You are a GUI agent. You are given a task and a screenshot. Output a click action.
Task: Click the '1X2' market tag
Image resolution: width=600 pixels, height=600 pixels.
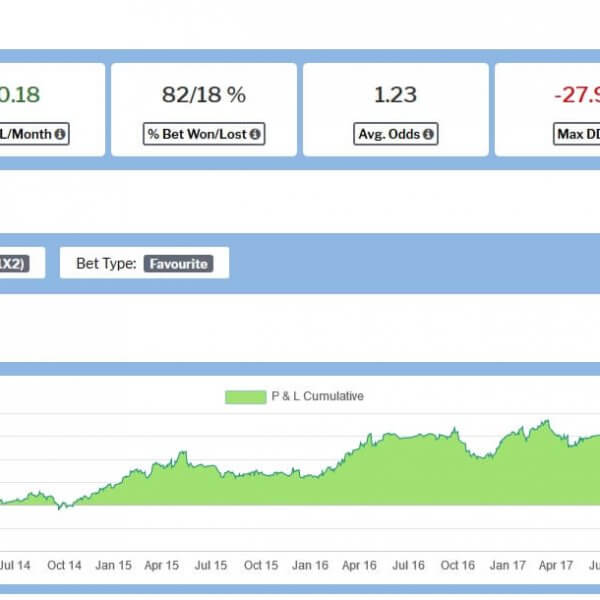14,264
